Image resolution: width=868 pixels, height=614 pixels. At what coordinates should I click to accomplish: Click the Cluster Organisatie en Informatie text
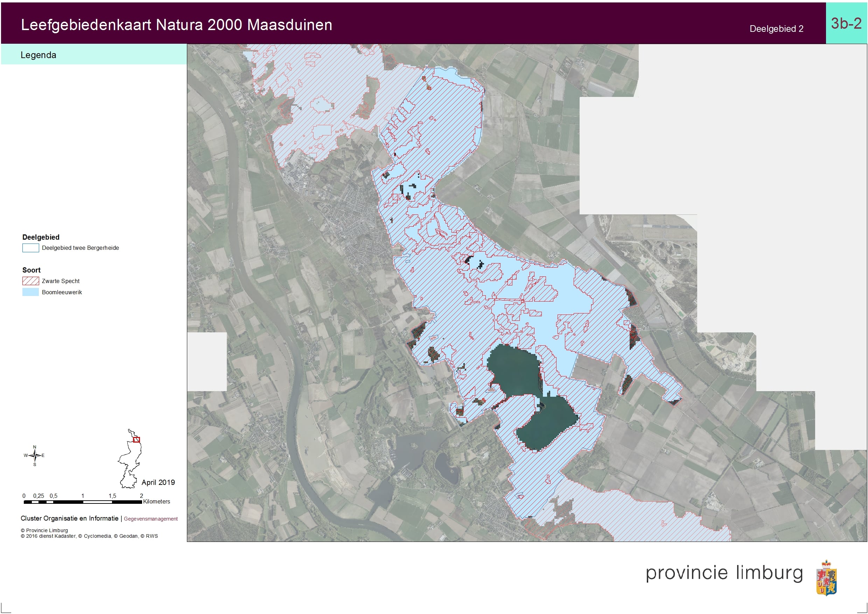click(69, 518)
